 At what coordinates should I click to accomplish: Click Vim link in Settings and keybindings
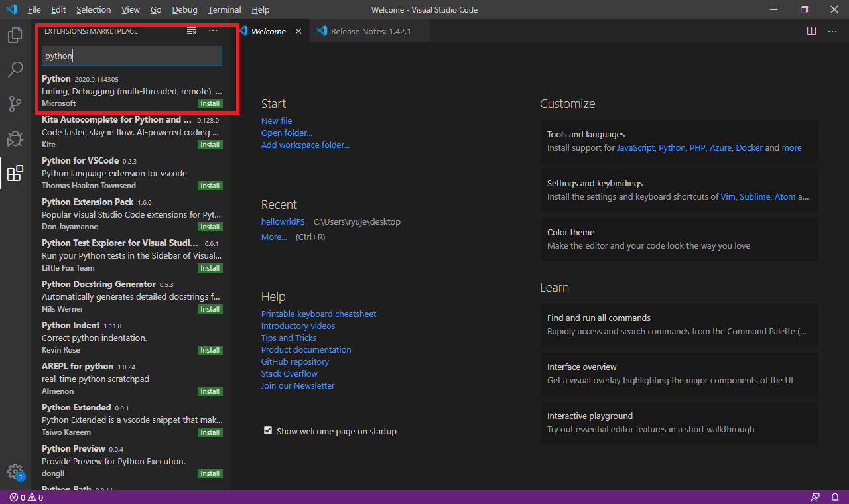[728, 196]
